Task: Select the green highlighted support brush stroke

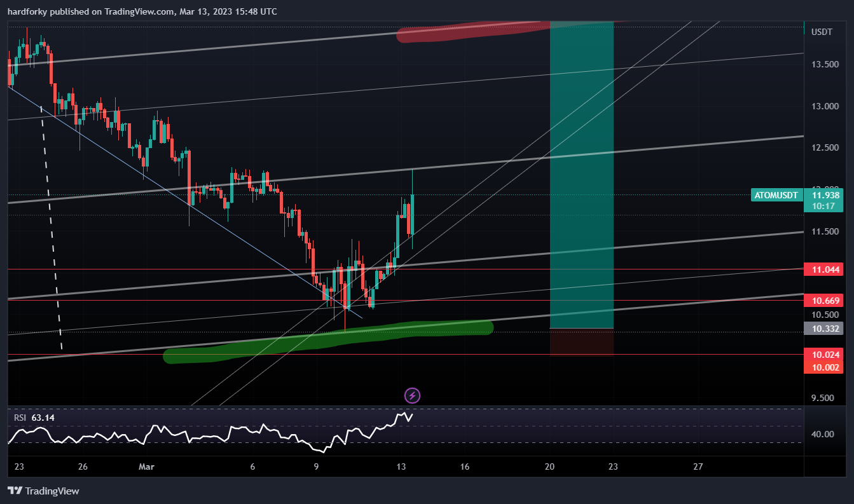Action: (x=327, y=341)
